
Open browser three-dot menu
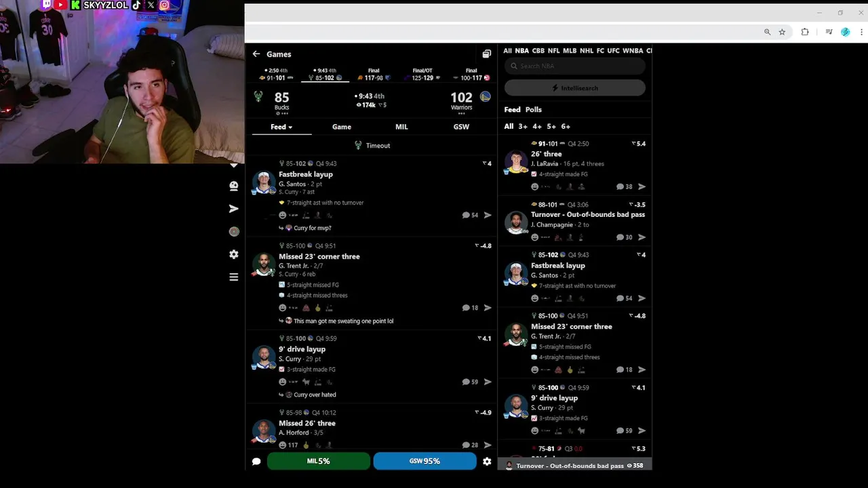coord(862,32)
